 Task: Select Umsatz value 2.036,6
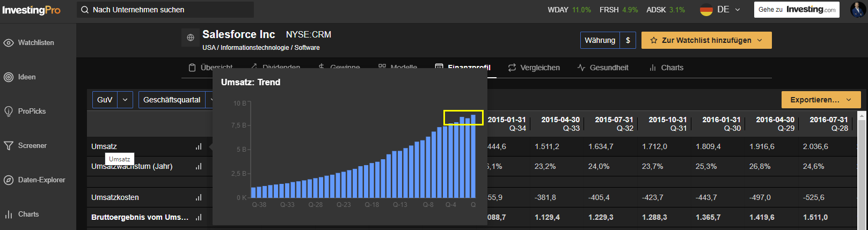pyautogui.click(x=815, y=146)
